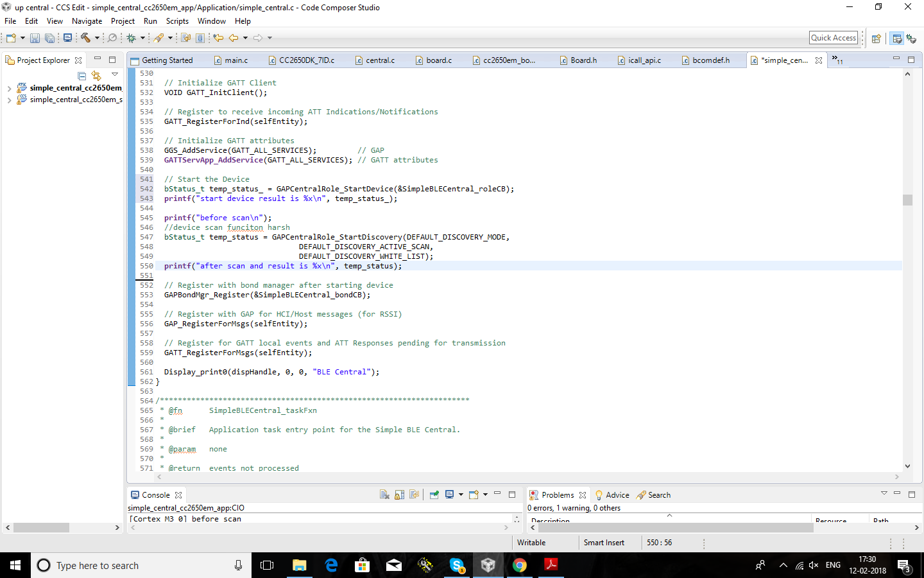Image resolution: width=924 pixels, height=578 pixels.
Task: Open the Display Selected Console dropdown arrow
Action: click(461, 495)
